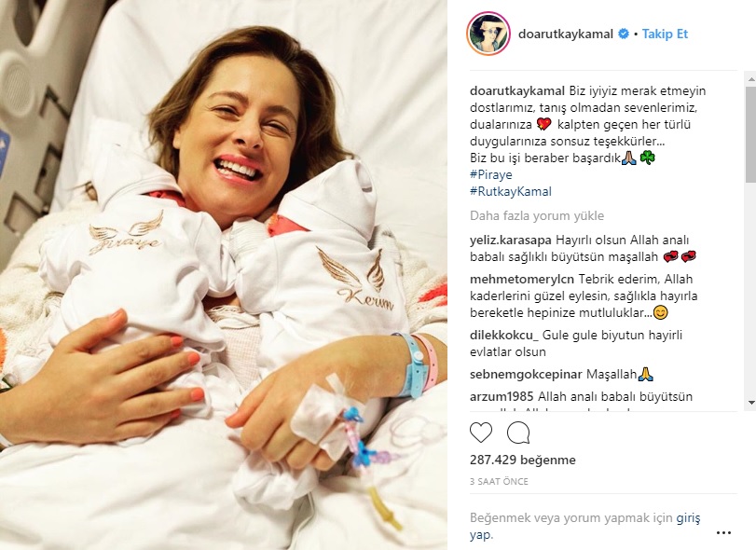756x550 pixels.
Task: Open arzum1985's profile
Action: pyautogui.click(x=502, y=397)
